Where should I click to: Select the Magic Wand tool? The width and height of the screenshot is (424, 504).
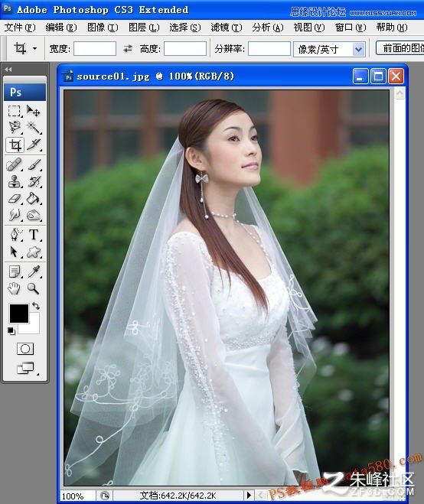coord(34,127)
